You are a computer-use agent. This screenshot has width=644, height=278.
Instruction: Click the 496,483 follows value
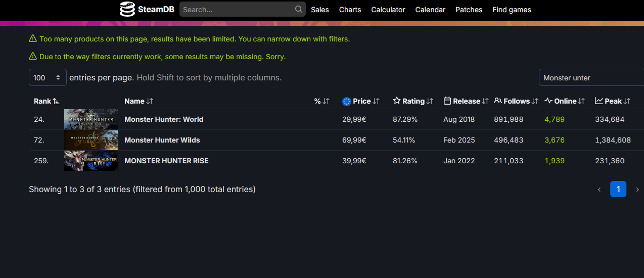[509, 140]
